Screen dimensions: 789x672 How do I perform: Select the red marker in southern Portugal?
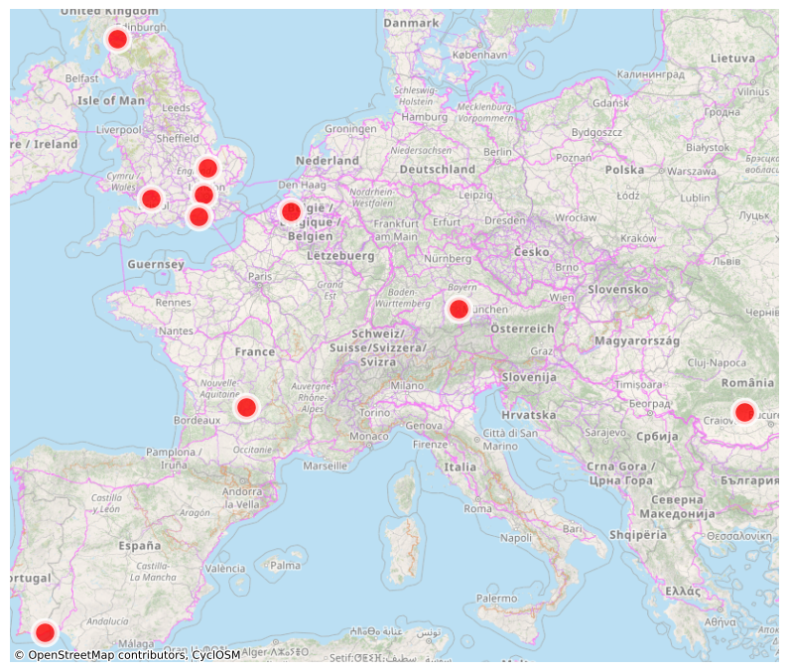pyautogui.click(x=45, y=632)
